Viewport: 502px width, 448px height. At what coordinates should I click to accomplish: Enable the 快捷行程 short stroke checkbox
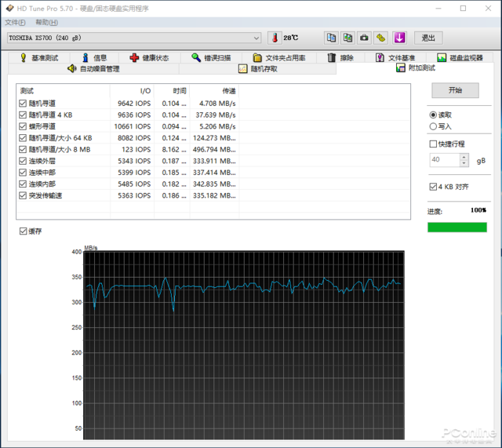pyautogui.click(x=433, y=144)
